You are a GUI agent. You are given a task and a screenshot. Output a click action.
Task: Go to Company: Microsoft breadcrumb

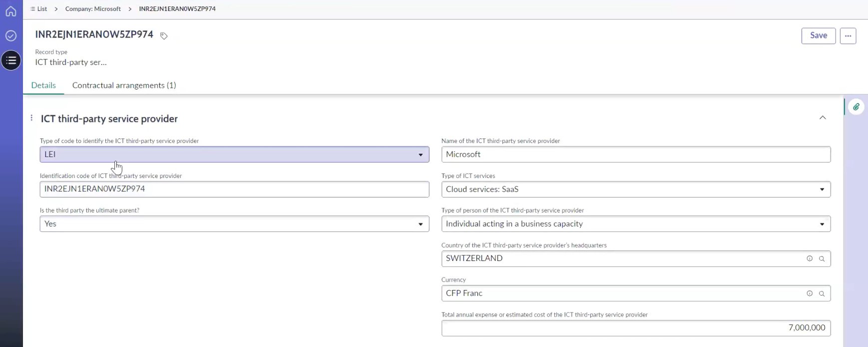pyautogui.click(x=93, y=9)
